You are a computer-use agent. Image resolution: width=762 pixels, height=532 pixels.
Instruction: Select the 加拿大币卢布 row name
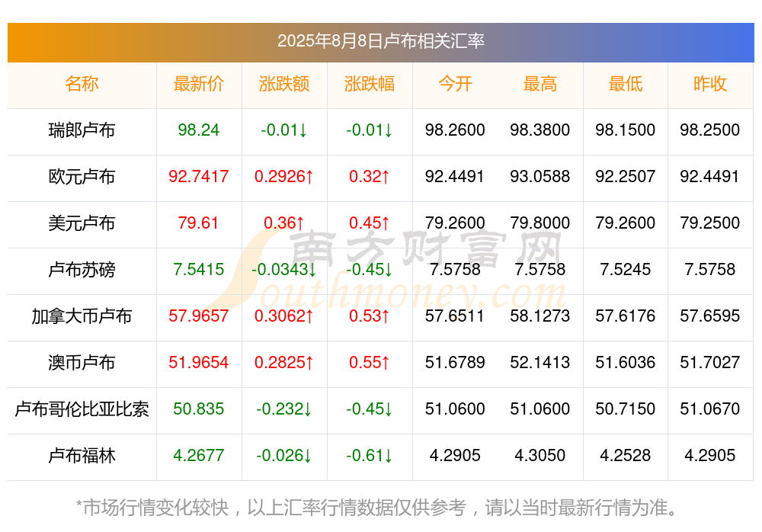pyautogui.click(x=82, y=316)
